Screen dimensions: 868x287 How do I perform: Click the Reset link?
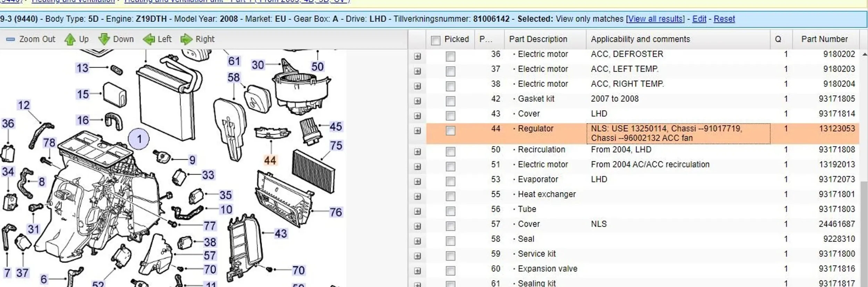(724, 19)
